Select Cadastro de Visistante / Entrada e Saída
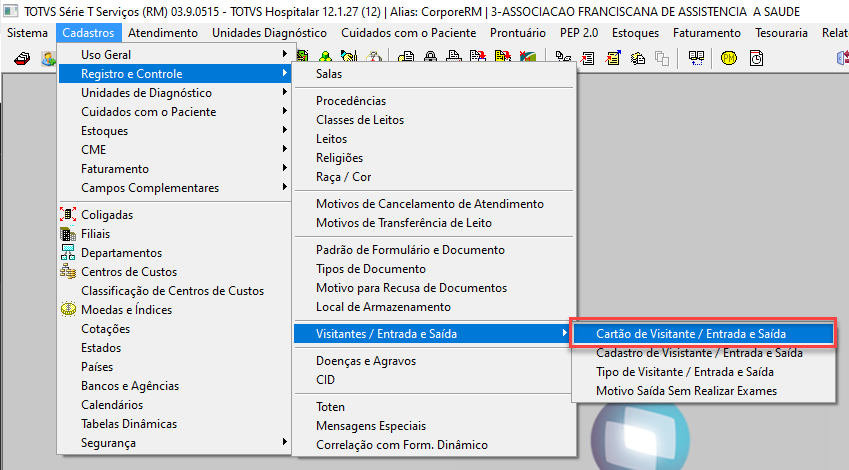 [x=703, y=352]
